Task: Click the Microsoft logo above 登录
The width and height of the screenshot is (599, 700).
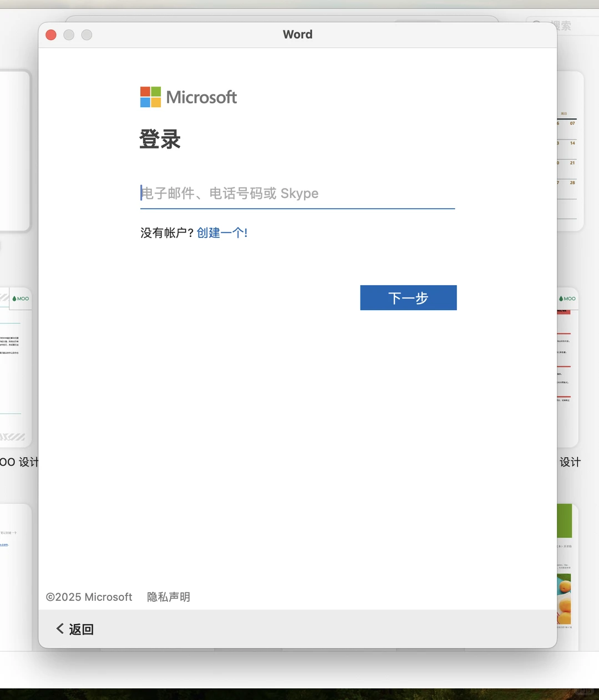Action: tap(189, 97)
